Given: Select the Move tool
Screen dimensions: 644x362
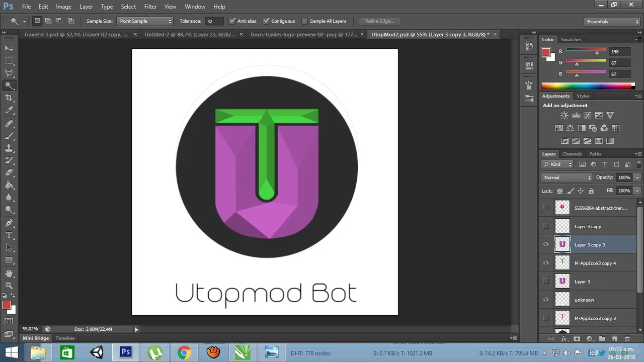Looking at the screenshot, I should coord(9,48).
